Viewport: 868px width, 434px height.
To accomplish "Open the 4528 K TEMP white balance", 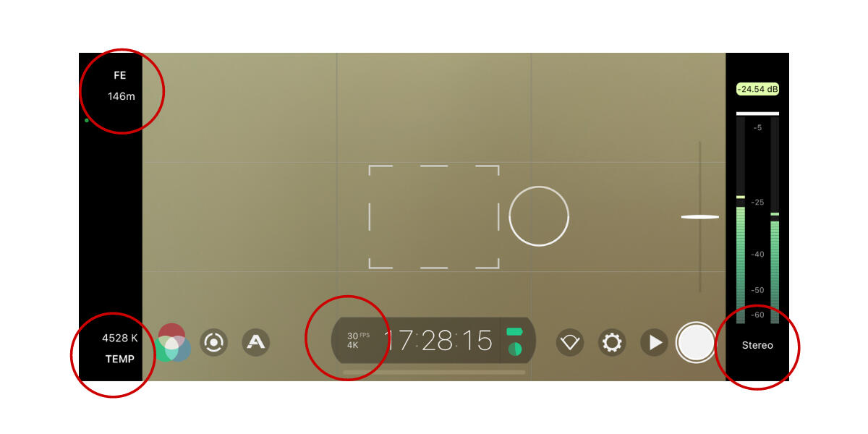I will coord(119,348).
